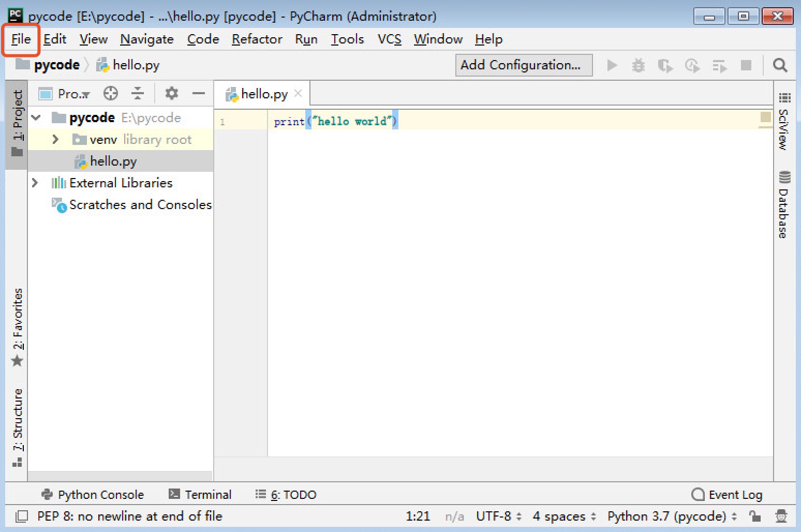Click line number 1 in gutter
Image resolution: width=801 pixels, height=532 pixels.
222,122
